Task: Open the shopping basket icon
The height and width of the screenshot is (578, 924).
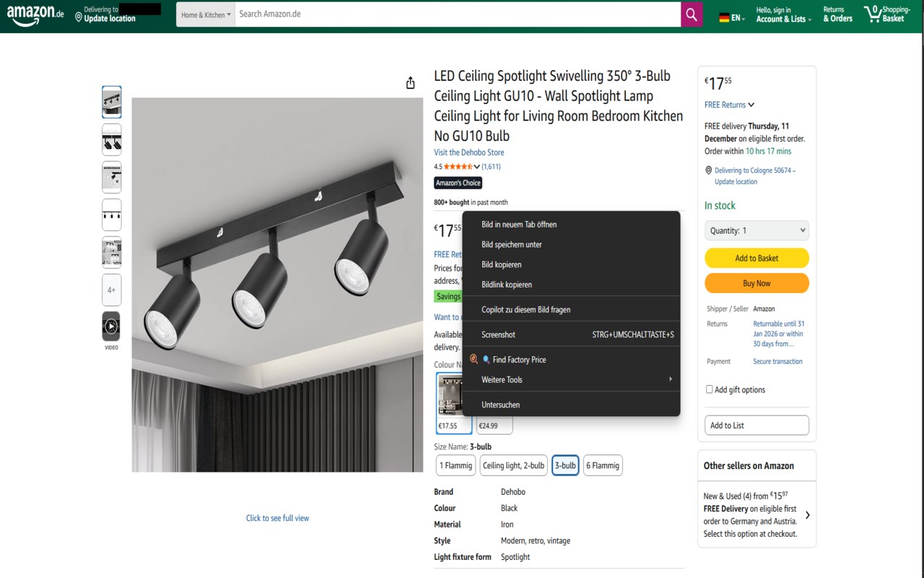Action: pos(873,14)
